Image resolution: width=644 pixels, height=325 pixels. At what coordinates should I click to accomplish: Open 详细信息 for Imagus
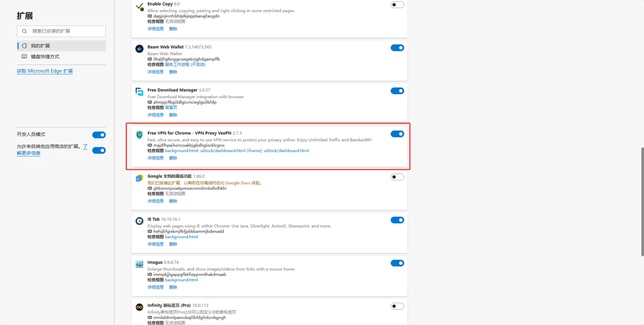155,287
